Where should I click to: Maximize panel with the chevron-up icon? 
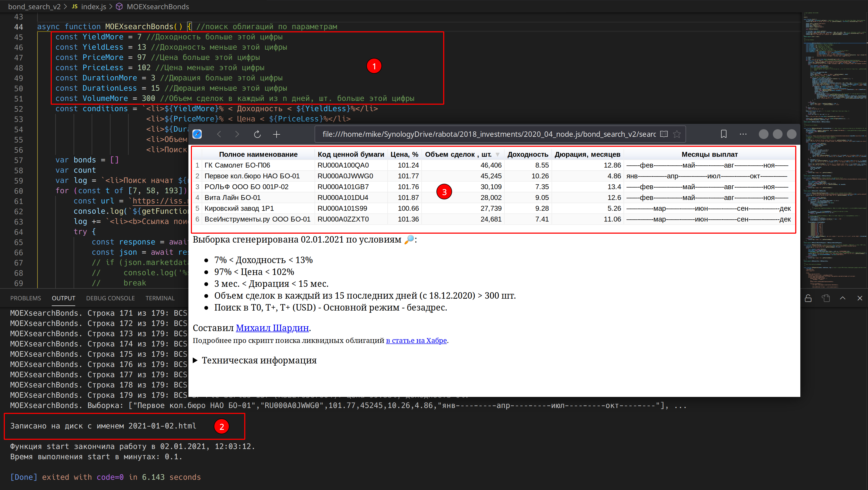[843, 298]
